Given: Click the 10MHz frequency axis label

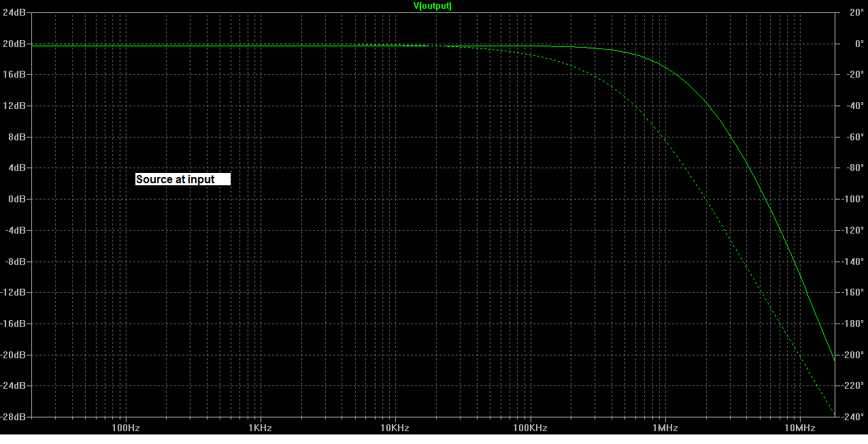Looking at the screenshot, I should pos(800,428).
